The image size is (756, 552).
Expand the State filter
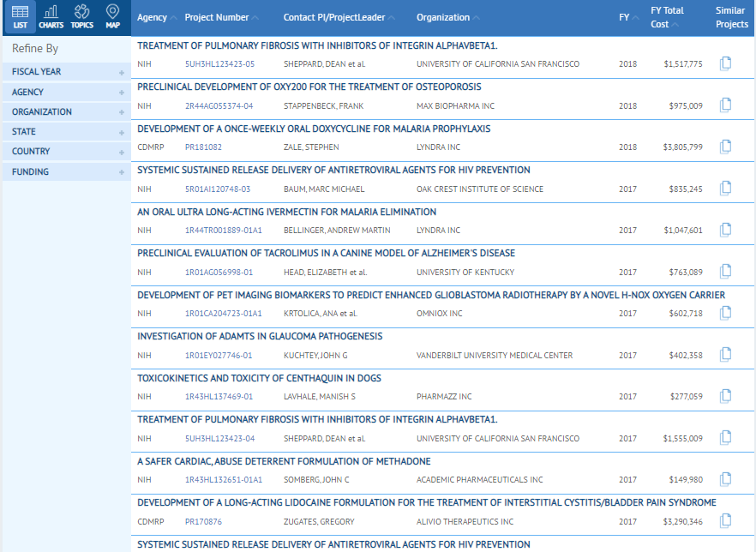point(67,132)
